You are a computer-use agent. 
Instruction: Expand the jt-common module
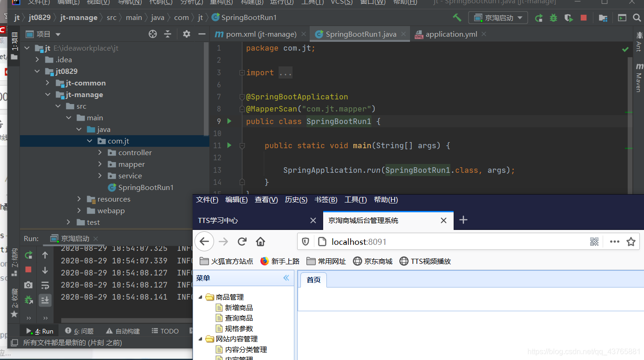47,83
